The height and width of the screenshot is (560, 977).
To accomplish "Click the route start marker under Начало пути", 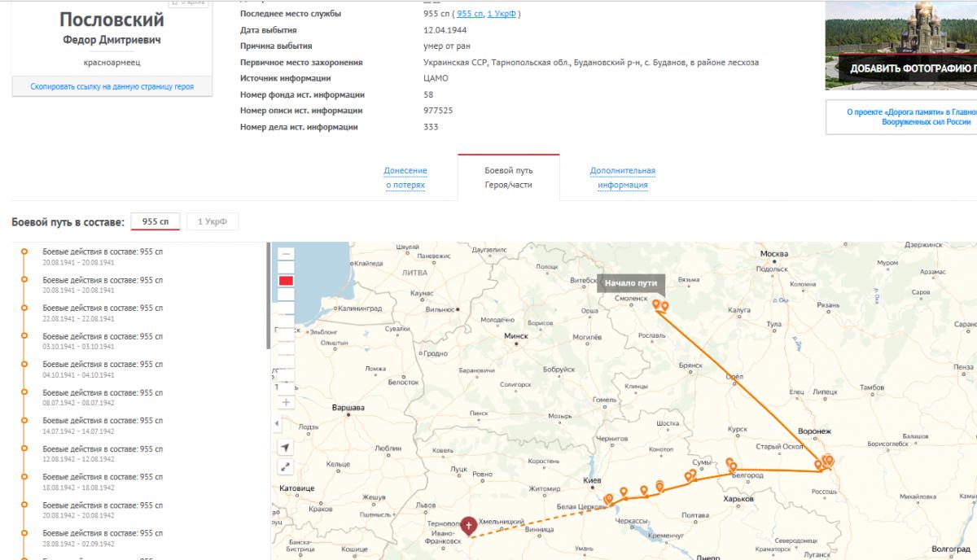I will coord(656,304).
